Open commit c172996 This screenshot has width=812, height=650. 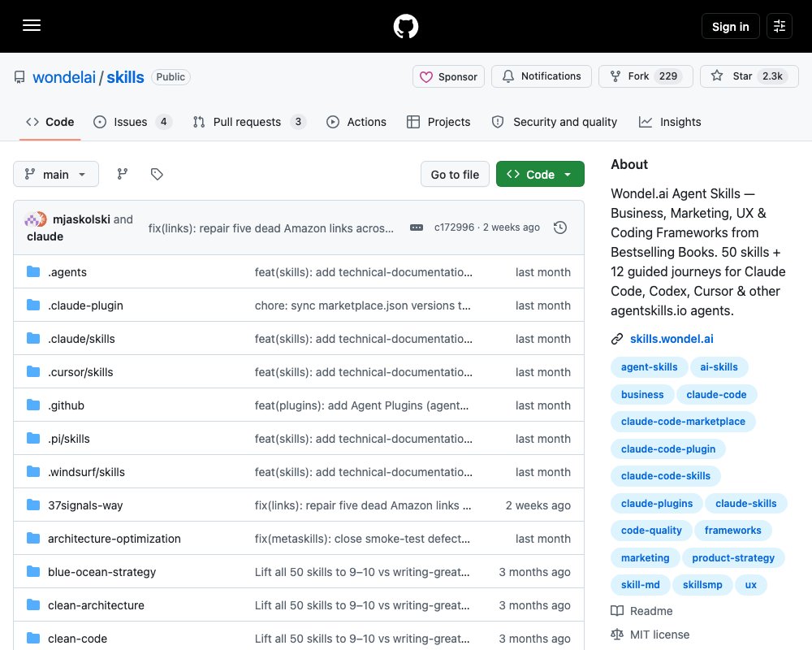[x=454, y=227]
